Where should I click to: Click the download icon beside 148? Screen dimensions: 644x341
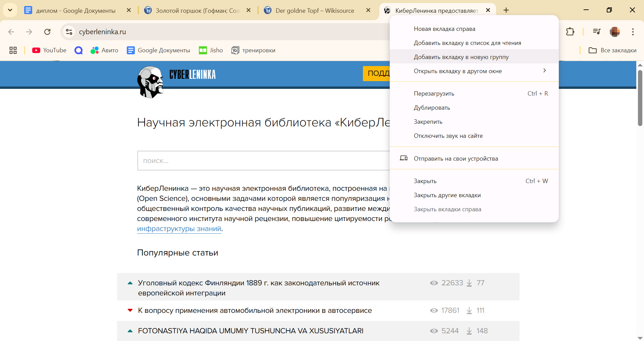coord(469,331)
